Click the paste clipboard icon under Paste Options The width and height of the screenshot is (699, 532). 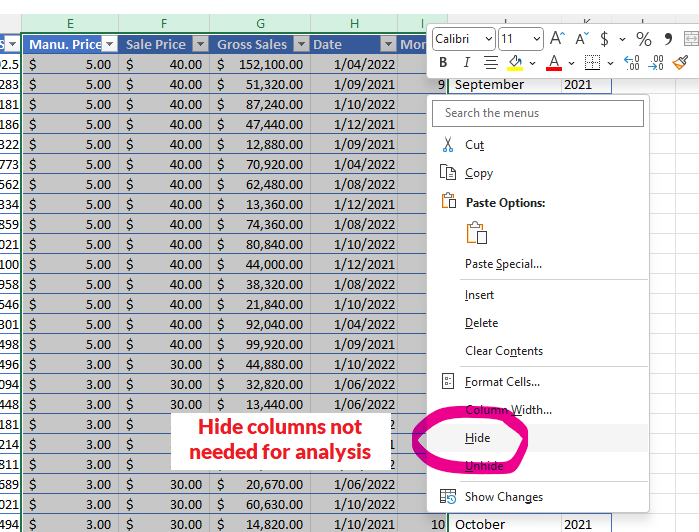click(477, 233)
